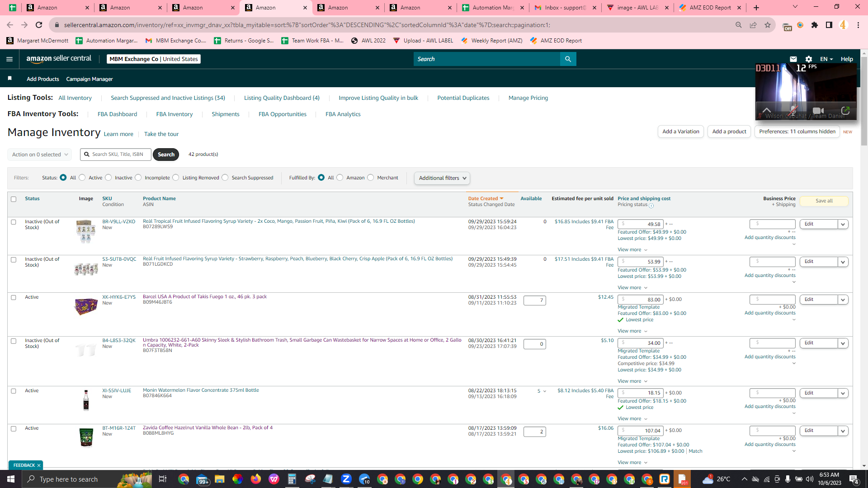Click the Add a Variation button
Screen dimensions: 868x488
pos(680,131)
